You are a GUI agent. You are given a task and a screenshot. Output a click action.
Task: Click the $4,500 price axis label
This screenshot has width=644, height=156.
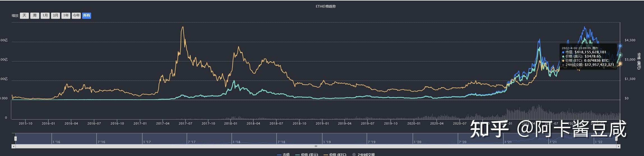pyautogui.click(x=630, y=40)
